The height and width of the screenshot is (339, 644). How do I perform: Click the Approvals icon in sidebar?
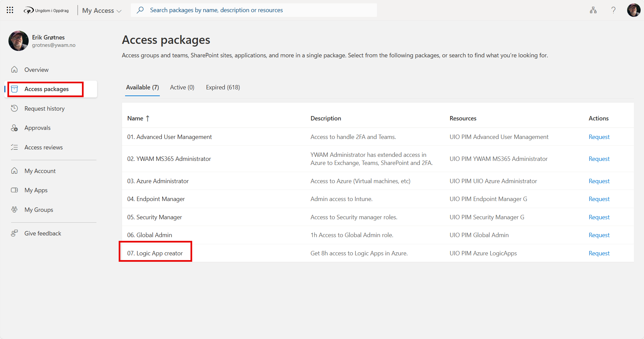click(x=14, y=128)
